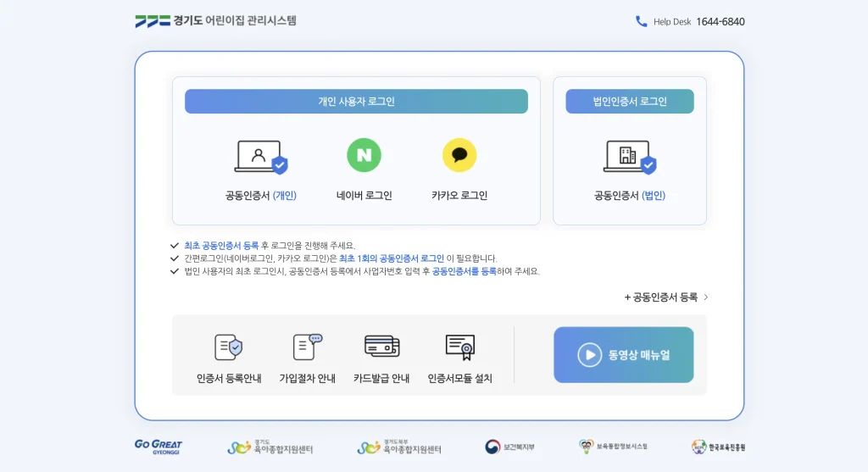The image size is (868, 472).
Task: Open the Go Great Gyeonggi footer logo
Action: click(x=159, y=447)
